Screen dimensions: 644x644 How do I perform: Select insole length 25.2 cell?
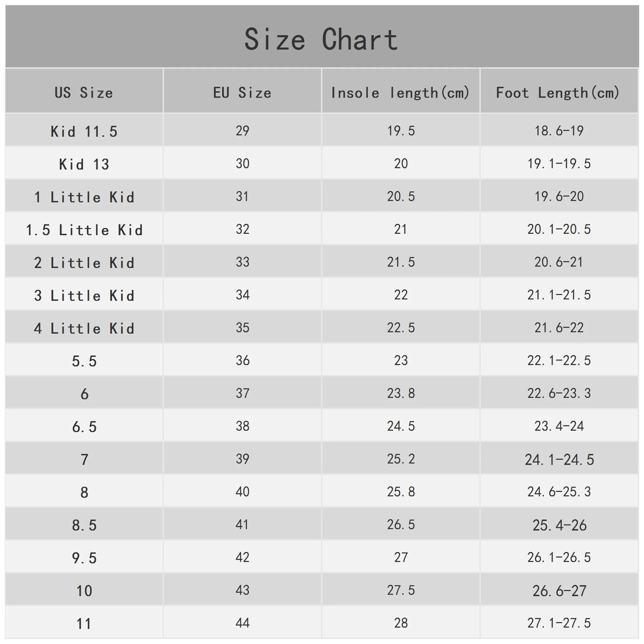point(401,459)
